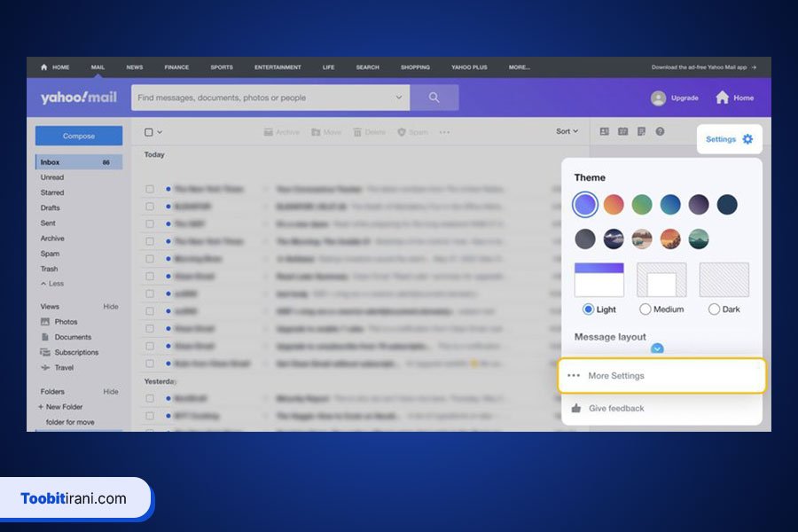Open the contacts icon in right toolbar

coord(605,131)
